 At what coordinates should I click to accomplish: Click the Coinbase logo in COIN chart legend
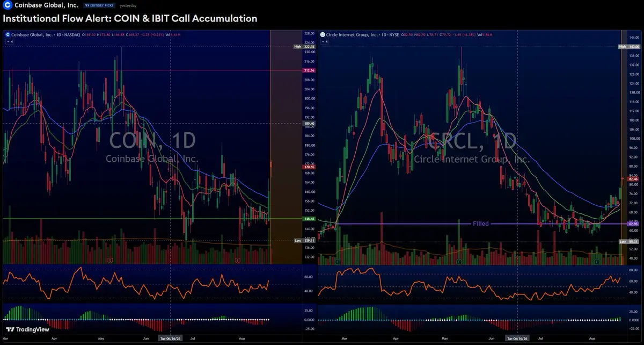pyautogui.click(x=8, y=34)
